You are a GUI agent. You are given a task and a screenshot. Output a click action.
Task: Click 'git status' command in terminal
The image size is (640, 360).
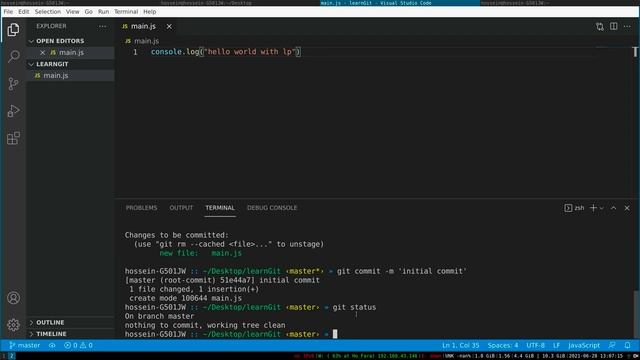(354, 307)
